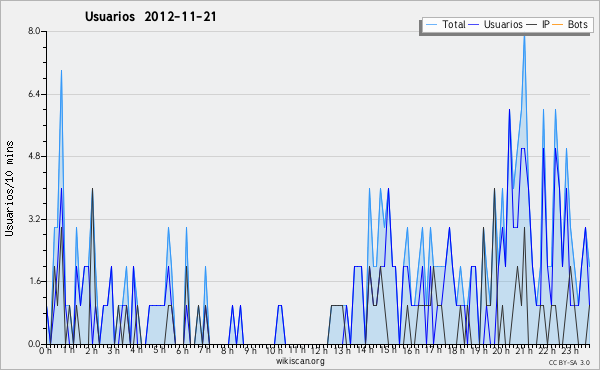Screen dimensions: 600x370
Task: Click the '15 h' x-axis label
Action: (388, 350)
